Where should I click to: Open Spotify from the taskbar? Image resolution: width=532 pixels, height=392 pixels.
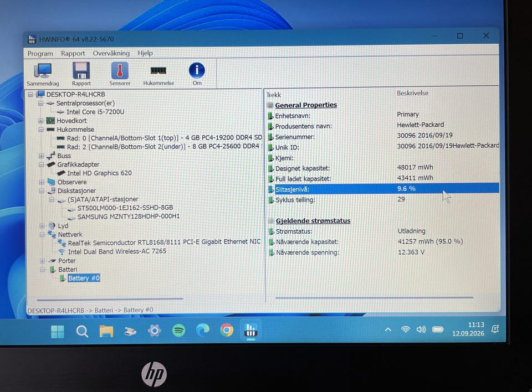[x=178, y=331]
